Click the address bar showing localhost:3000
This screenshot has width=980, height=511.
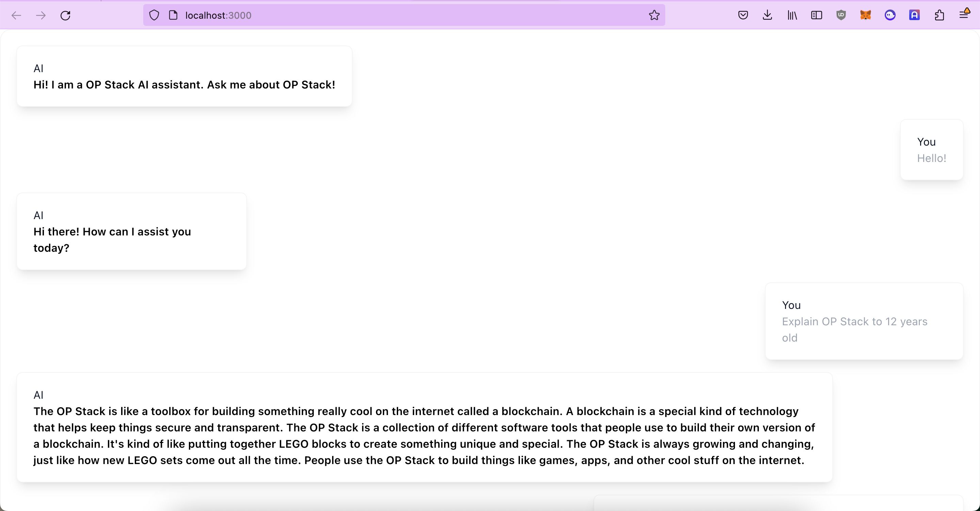[x=404, y=15]
